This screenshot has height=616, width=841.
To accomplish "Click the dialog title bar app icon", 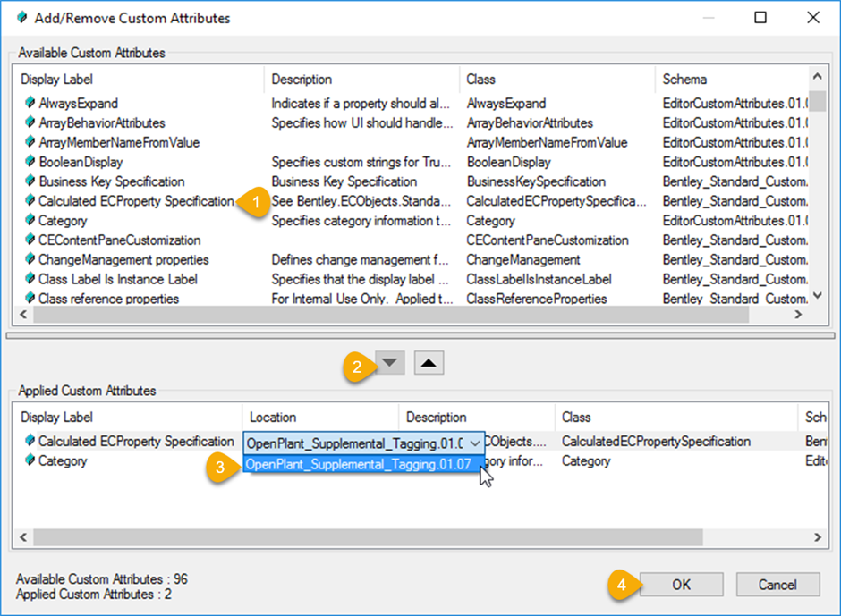I will tap(21, 18).
